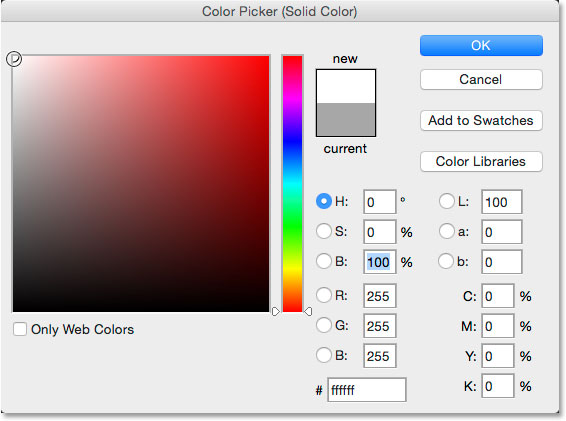
Task: Select the R red radio button
Action: click(x=324, y=295)
